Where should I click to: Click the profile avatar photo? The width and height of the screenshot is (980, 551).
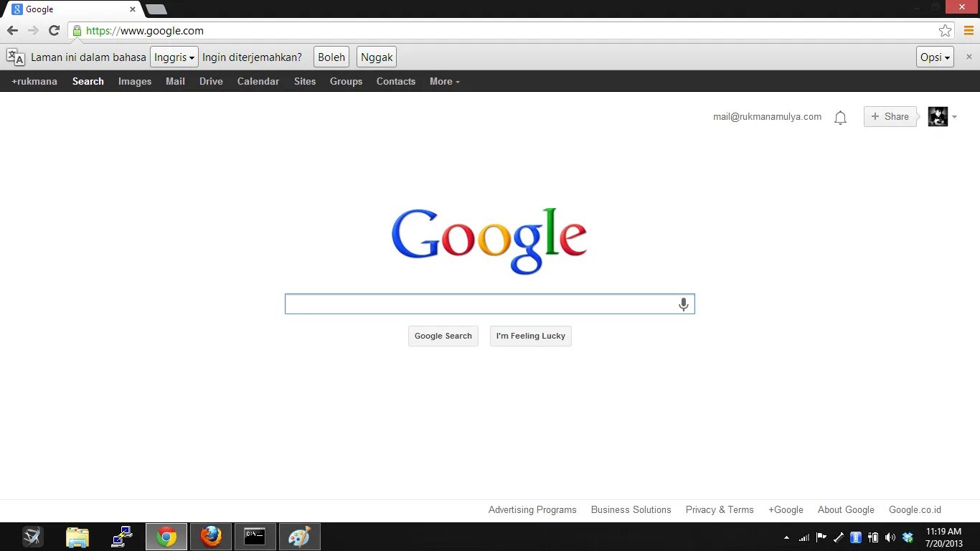tap(938, 117)
